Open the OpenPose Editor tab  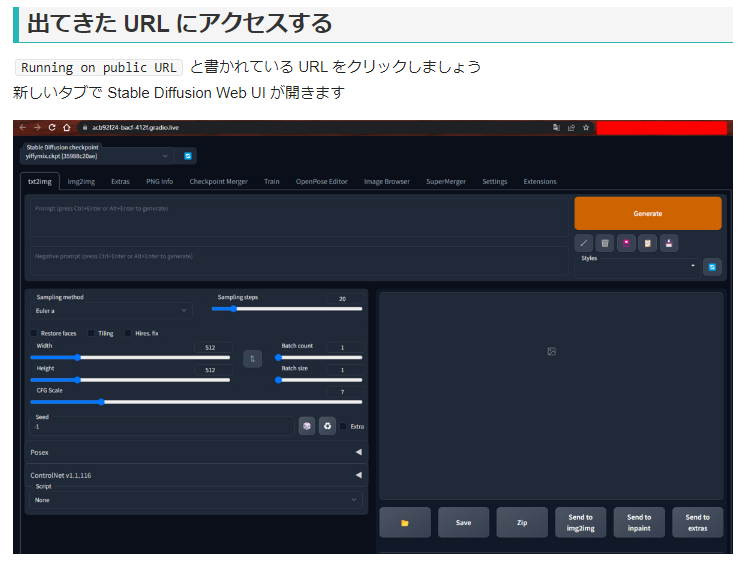coord(321,181)
